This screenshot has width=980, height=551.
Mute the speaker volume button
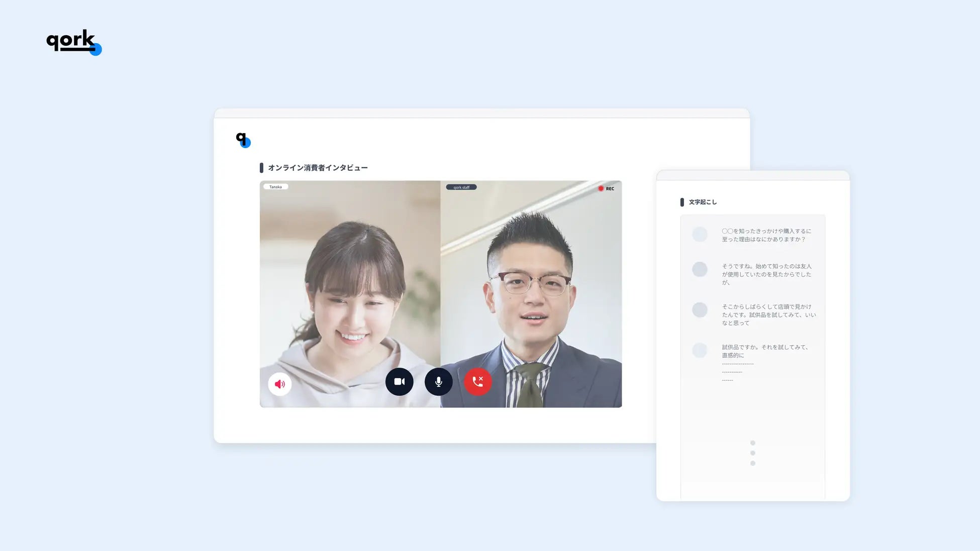[x=280, y=384]
